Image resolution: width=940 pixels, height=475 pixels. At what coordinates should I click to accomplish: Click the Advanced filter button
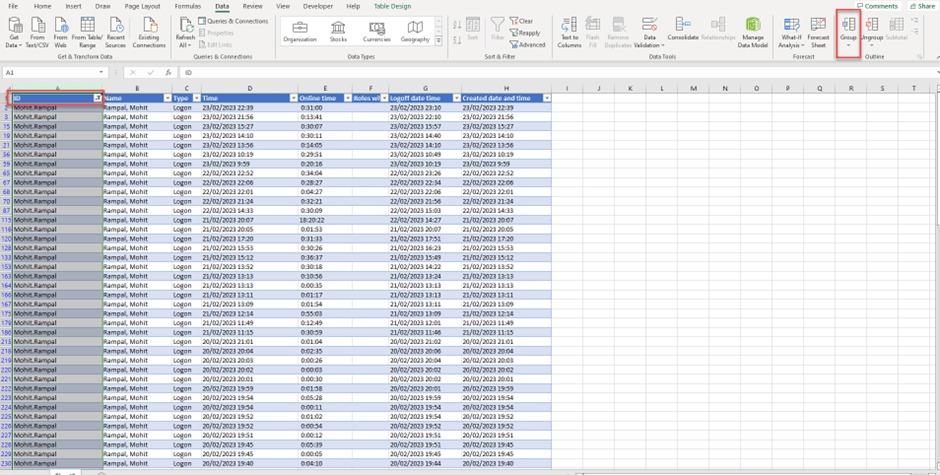[530, 45]
